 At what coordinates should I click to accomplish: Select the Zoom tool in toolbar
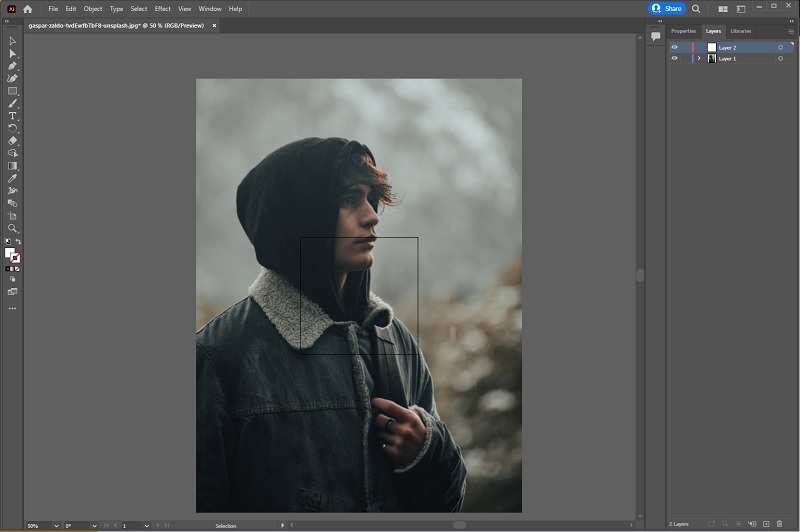point(13,228)
